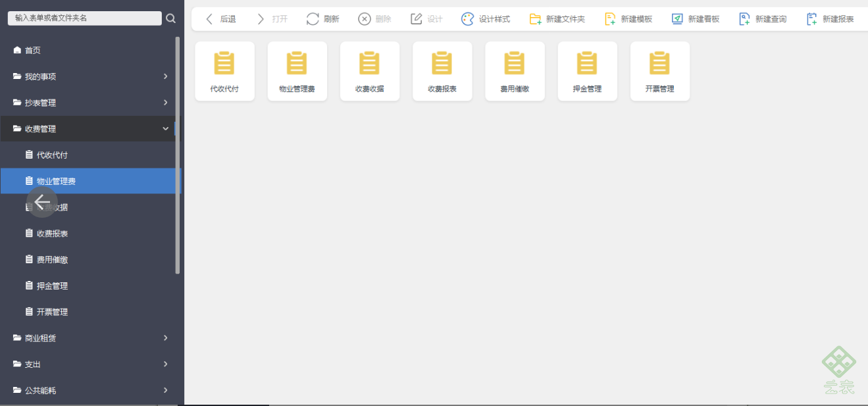Click the round back-arrow overlay button

[x=42, y=202]
